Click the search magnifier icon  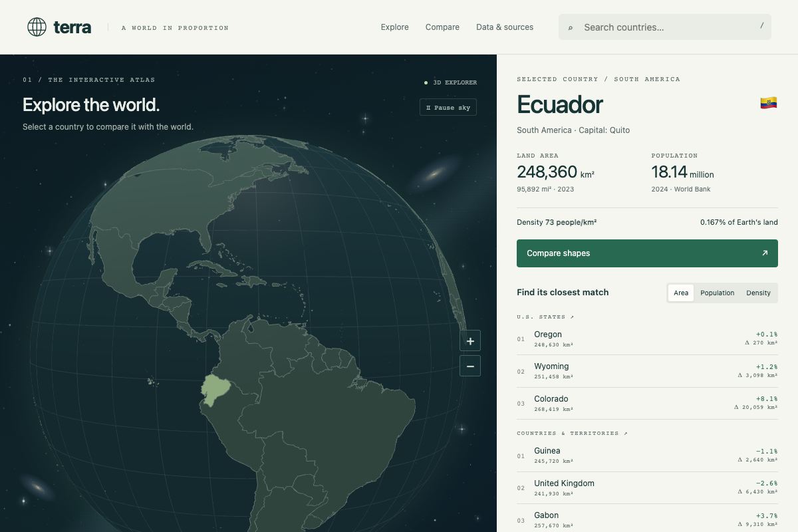(571, 28)
